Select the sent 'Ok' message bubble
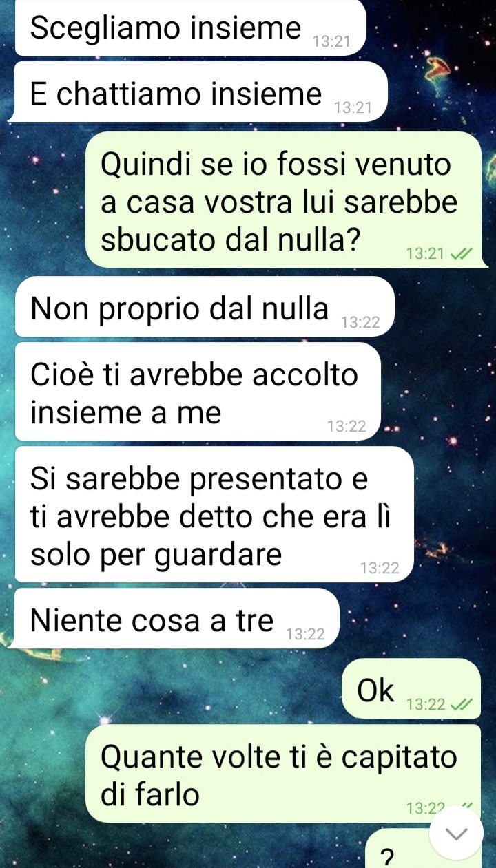The image size is (496, 868). [411, 688]
